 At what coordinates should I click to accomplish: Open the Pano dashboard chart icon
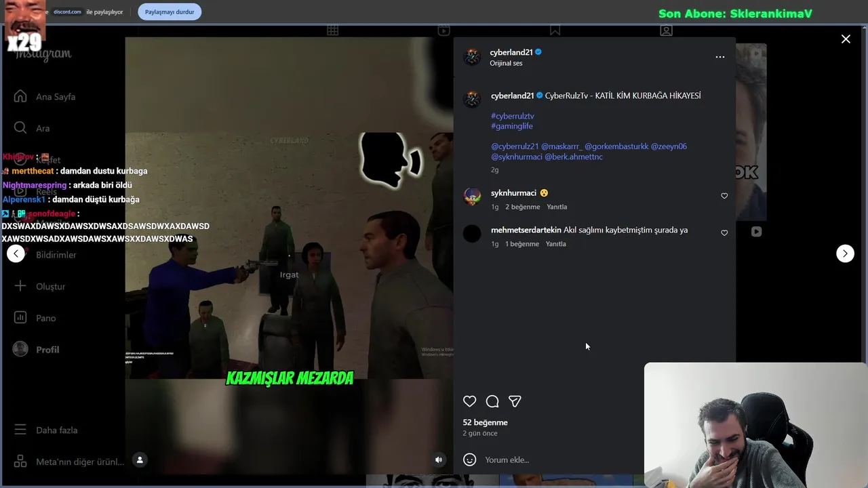[x=20, y=318]
